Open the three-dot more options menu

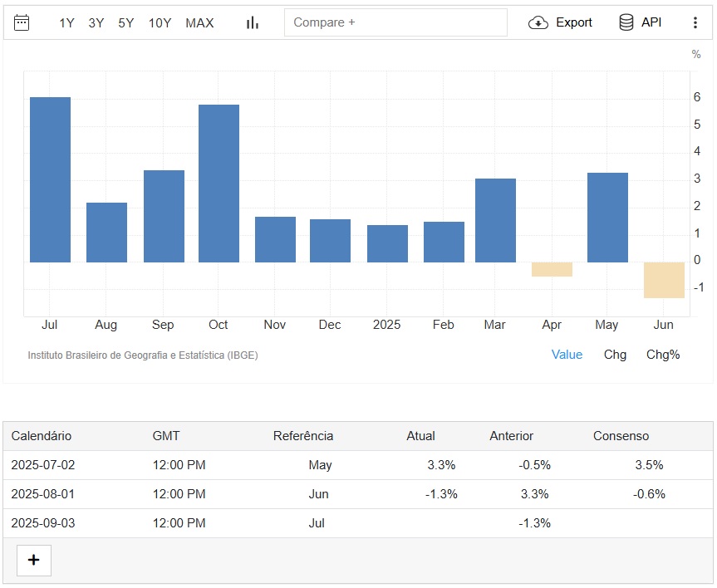[695, 22]
